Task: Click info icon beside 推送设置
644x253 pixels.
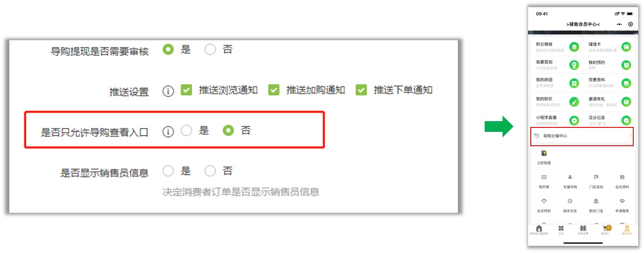Action: pos(168,92)
